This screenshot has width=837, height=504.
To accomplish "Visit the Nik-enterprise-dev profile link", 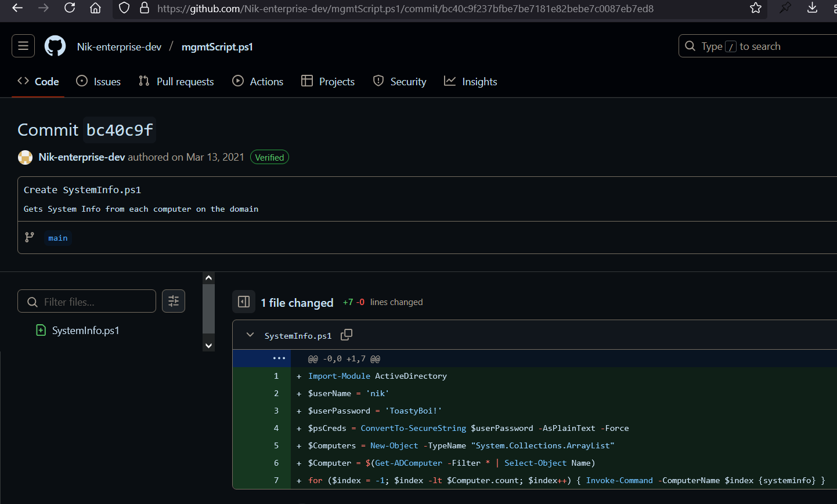I will [81, 157].
